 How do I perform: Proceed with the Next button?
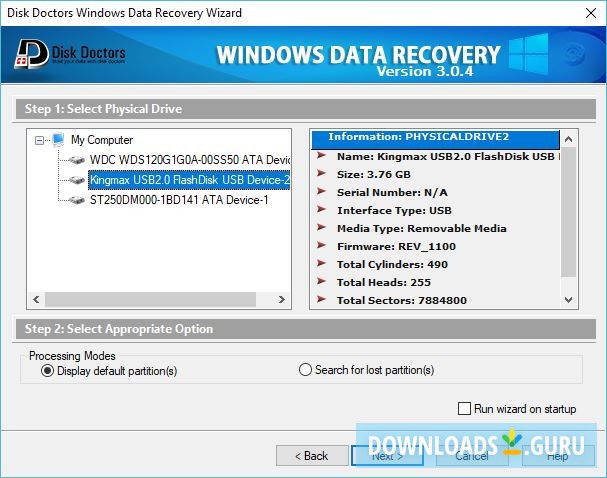point(387,456)
